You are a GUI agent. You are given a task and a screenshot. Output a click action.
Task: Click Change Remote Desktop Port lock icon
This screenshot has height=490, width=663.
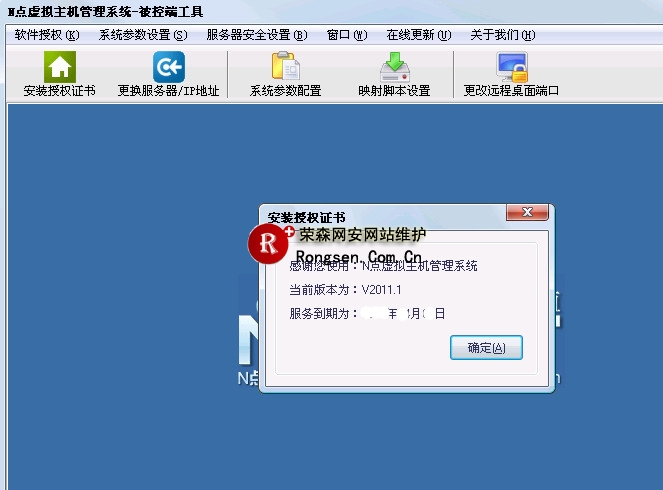(x=511, y=68)
